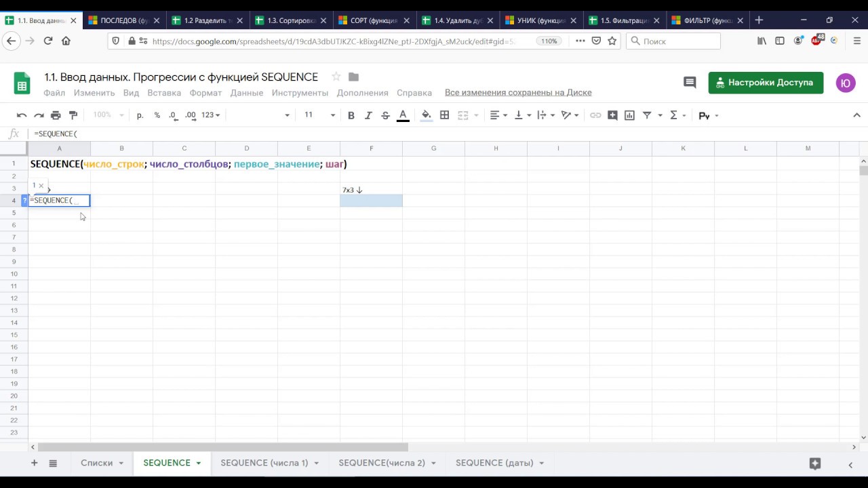Print the spreadsheet via printer icon
This screenshot has height=488, width=868.
click(x=56, y=115)
